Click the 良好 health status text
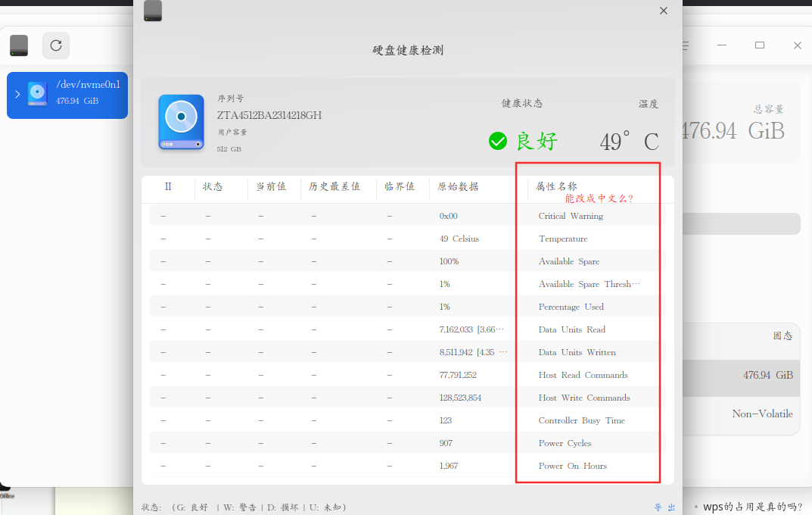This screenshot has width=812, height=515. (x=537, y=141)
